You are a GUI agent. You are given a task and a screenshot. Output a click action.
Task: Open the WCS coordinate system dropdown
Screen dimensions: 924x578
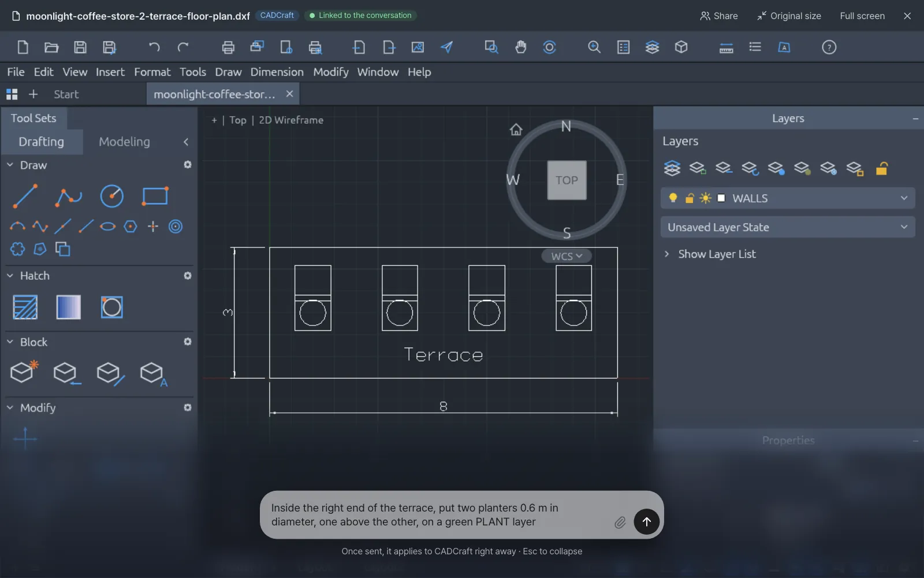(x=567, y=256)
